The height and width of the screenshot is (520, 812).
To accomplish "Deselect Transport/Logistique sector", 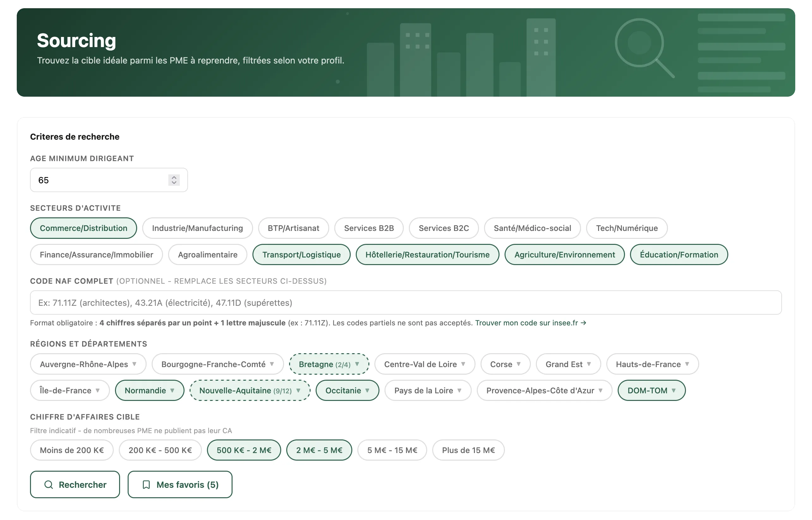I will click(301, 255).
